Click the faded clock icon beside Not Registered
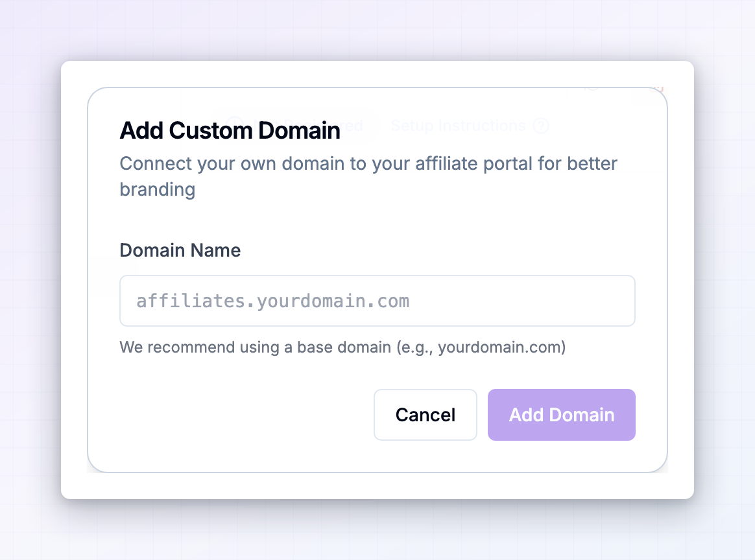 (235, 126)
